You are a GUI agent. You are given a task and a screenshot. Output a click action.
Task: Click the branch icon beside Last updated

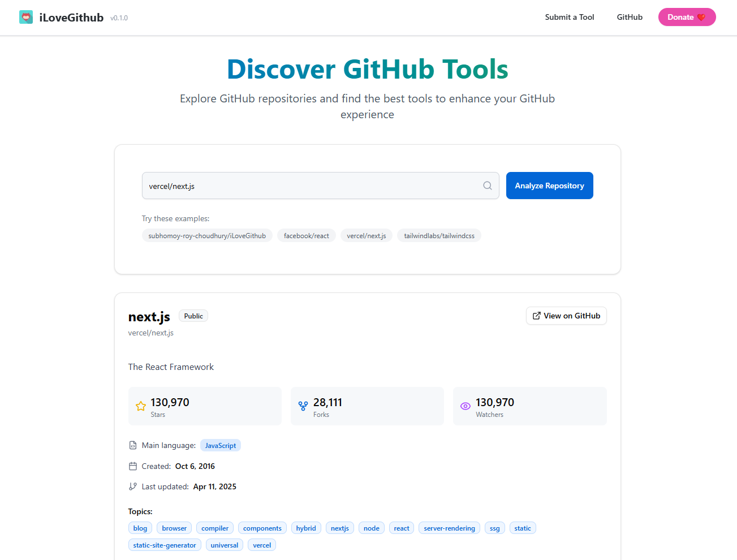[132, 486]
